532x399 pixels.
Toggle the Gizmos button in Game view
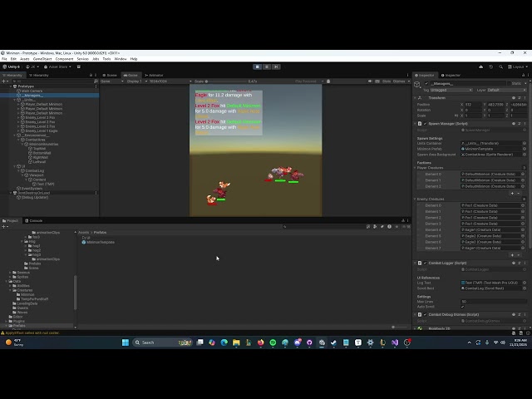coord(399,81)
